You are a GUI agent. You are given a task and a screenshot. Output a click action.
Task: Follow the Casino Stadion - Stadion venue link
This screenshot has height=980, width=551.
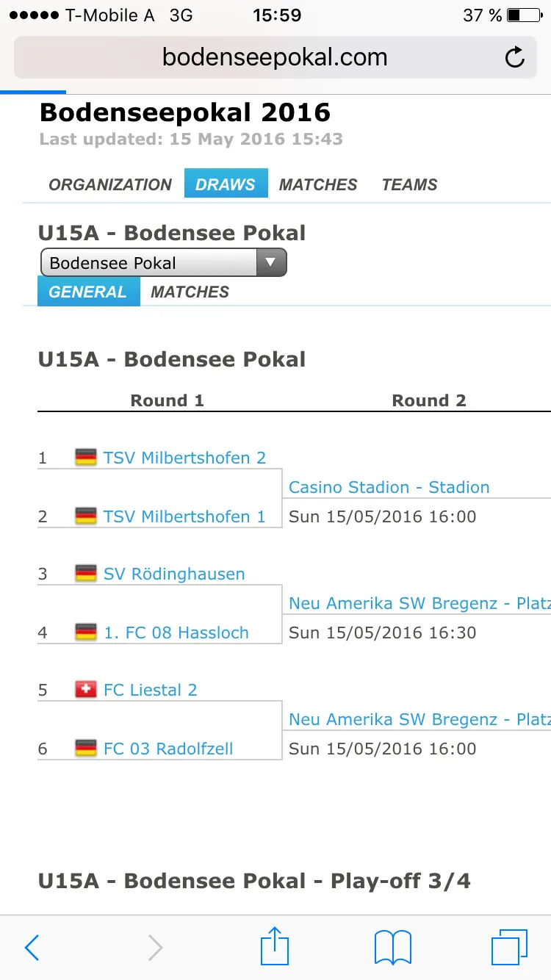(x=389, y=487)
